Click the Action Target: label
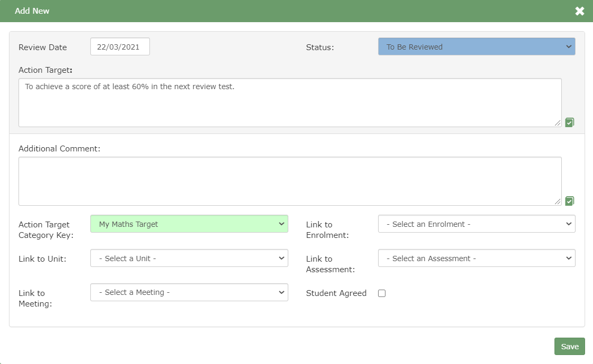 pyautogui.click(x=45, y=70)
